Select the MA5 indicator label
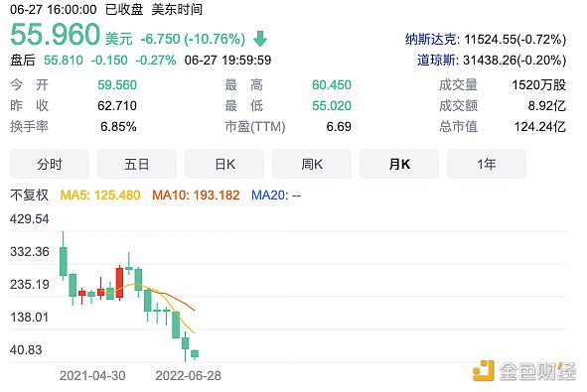 100,195
